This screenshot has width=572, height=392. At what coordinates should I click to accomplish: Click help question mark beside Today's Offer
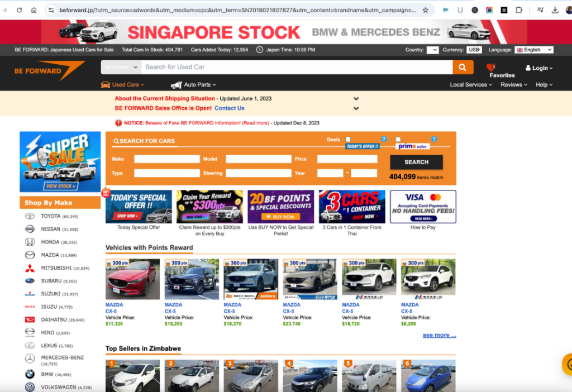point(384,139)
